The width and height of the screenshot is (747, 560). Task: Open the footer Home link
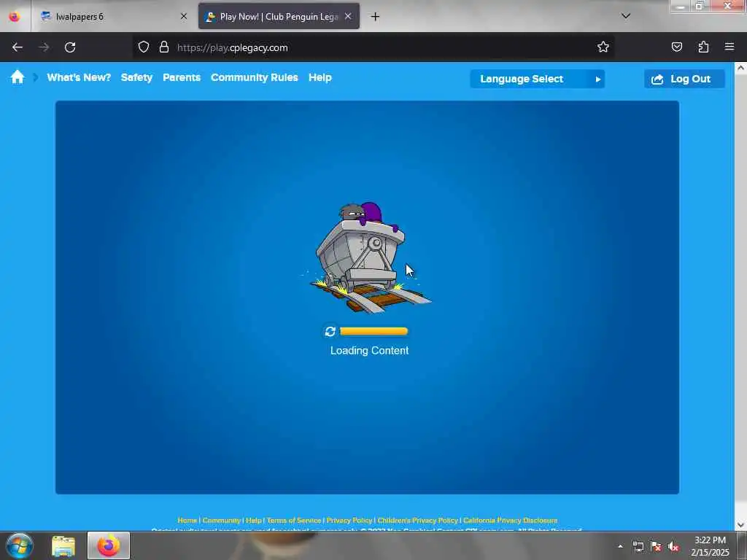pos(187,521)
